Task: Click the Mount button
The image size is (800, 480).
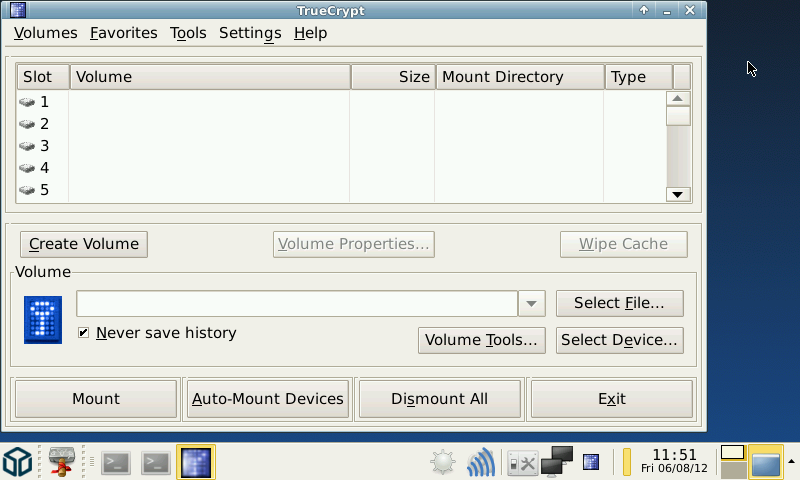Action: click(96, 399)
